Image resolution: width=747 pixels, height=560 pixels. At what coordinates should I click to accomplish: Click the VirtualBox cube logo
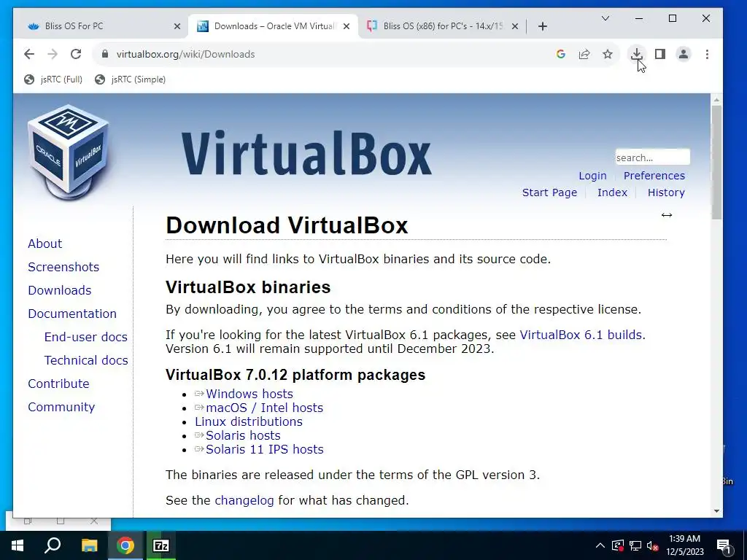click(69, 152)
